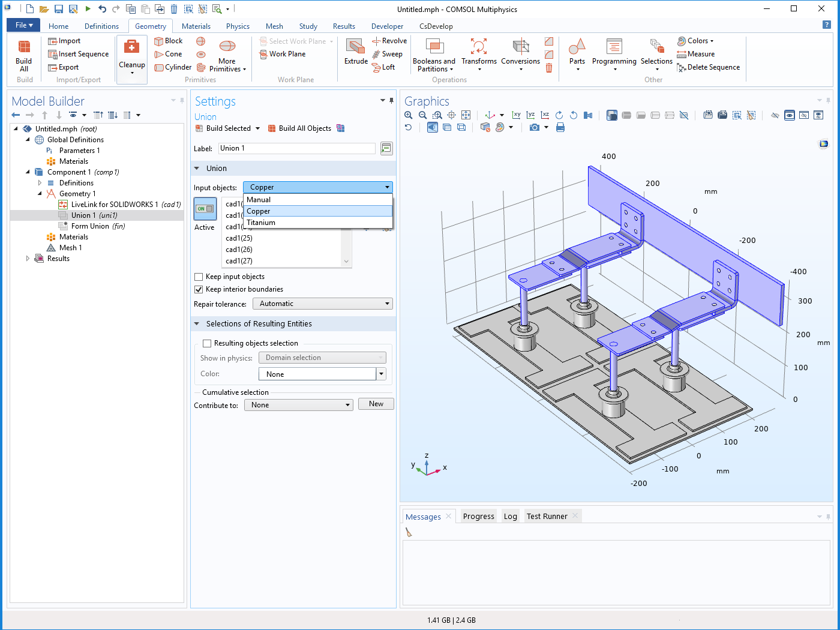Switch to the Materials ribbon tab

196,26
